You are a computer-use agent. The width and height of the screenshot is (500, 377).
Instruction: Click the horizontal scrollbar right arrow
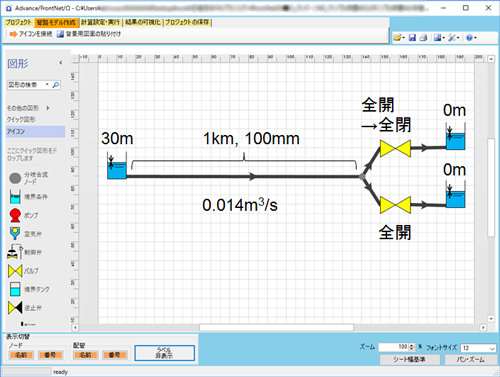[x=483, y=328]
